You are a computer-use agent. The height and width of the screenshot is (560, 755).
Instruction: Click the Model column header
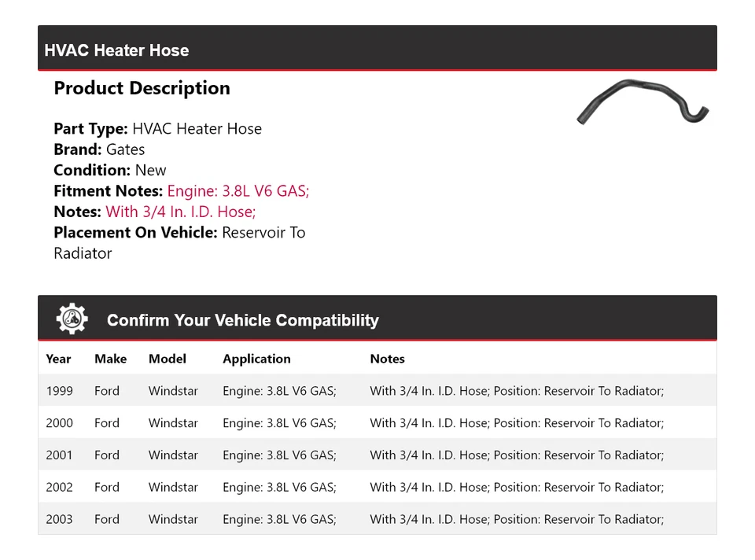pyautogui.click(x=167, y=359)
